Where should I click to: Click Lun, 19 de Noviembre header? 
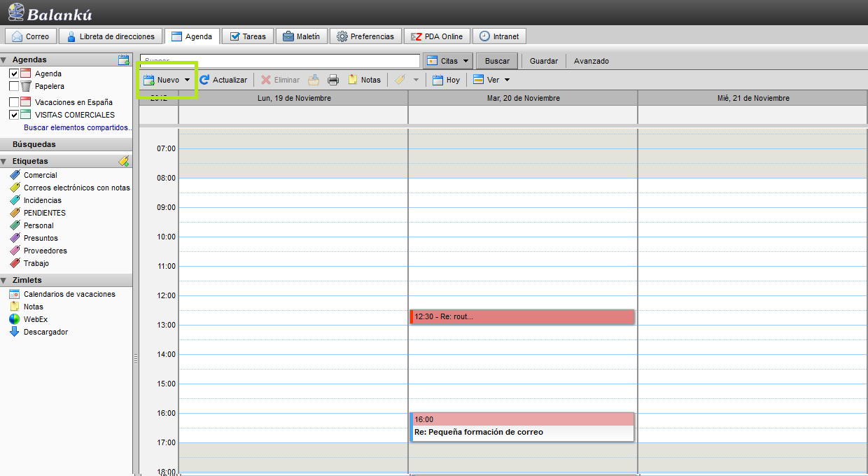pos(294,98)
